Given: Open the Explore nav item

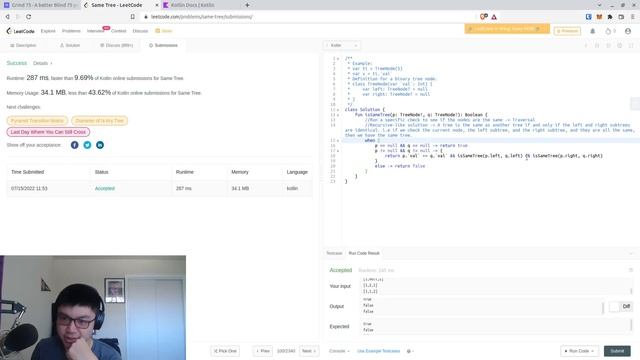Looking at the screenshot, I should [x=48, y=31].
